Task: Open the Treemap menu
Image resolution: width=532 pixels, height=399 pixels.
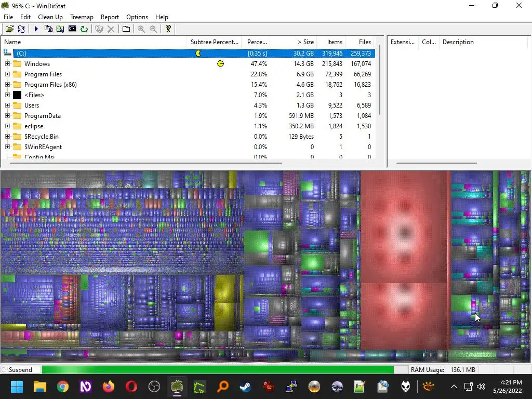Action: pos(82,17)
